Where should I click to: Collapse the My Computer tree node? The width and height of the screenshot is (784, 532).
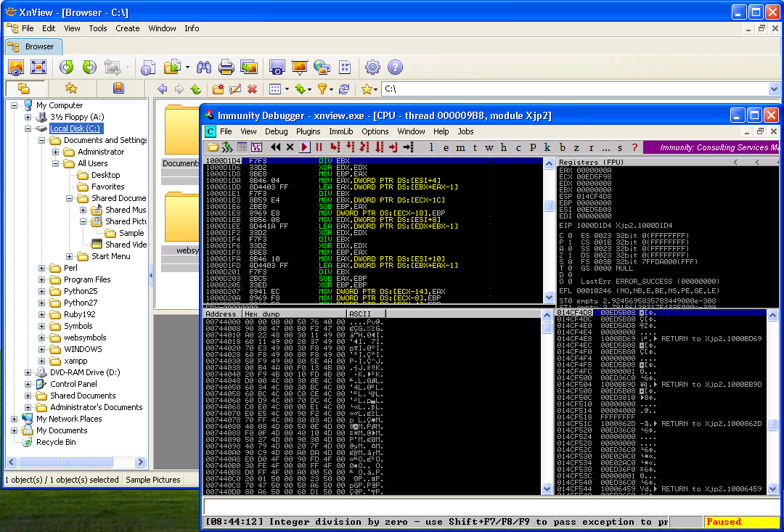coord(14,105)
